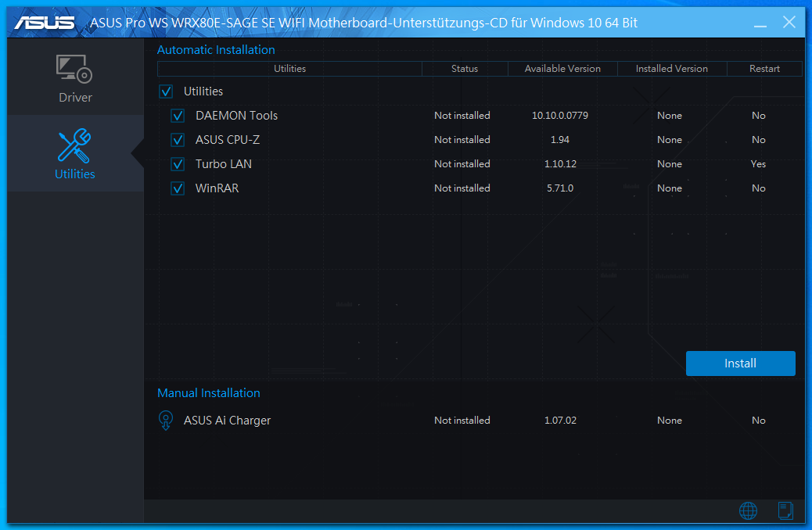Select the Utilities wrench icon
Screen dimensions: 812x530
coord(74,145)
